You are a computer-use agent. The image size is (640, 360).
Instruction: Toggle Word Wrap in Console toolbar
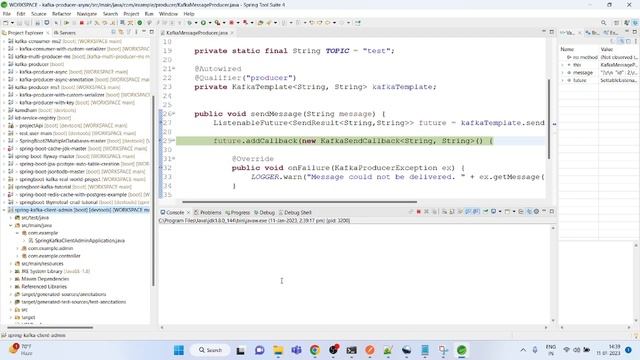[460, 212]
